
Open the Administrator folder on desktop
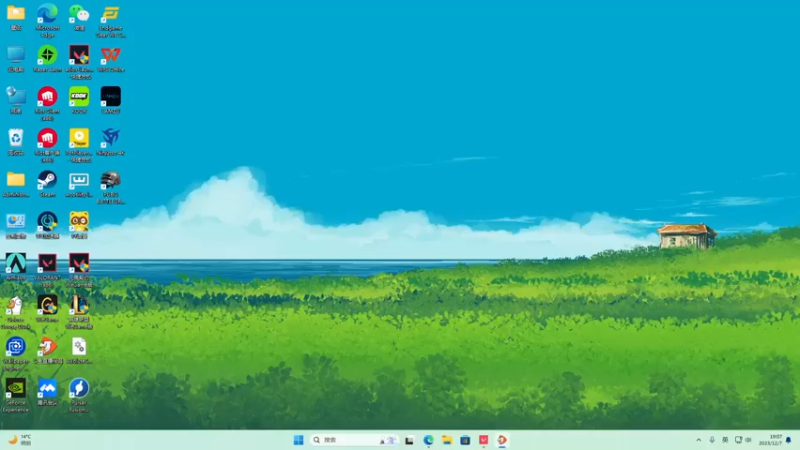pyautogui.click(x=16, y=184)
